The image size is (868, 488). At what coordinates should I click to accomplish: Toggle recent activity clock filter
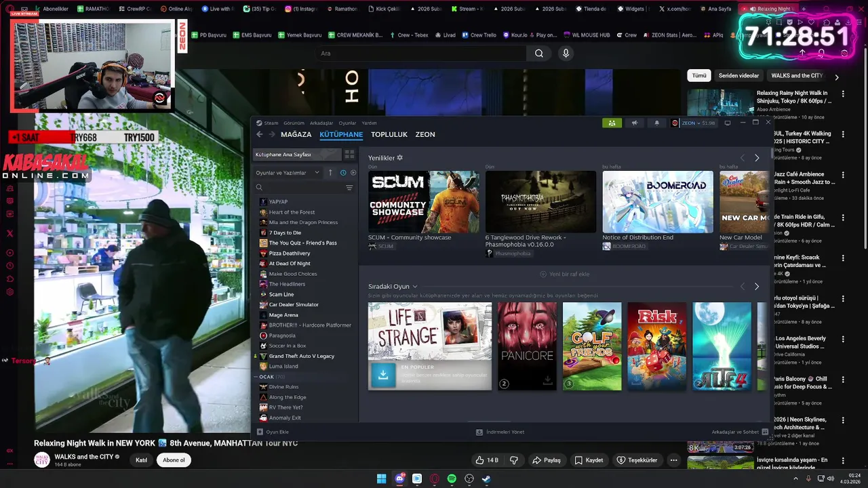[343, 173]
